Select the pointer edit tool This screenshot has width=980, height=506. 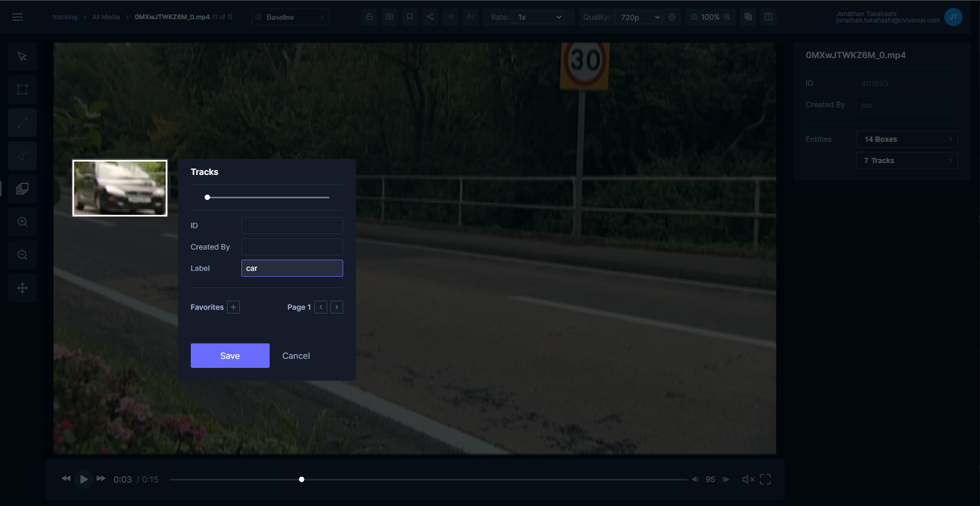pos(22,57)
